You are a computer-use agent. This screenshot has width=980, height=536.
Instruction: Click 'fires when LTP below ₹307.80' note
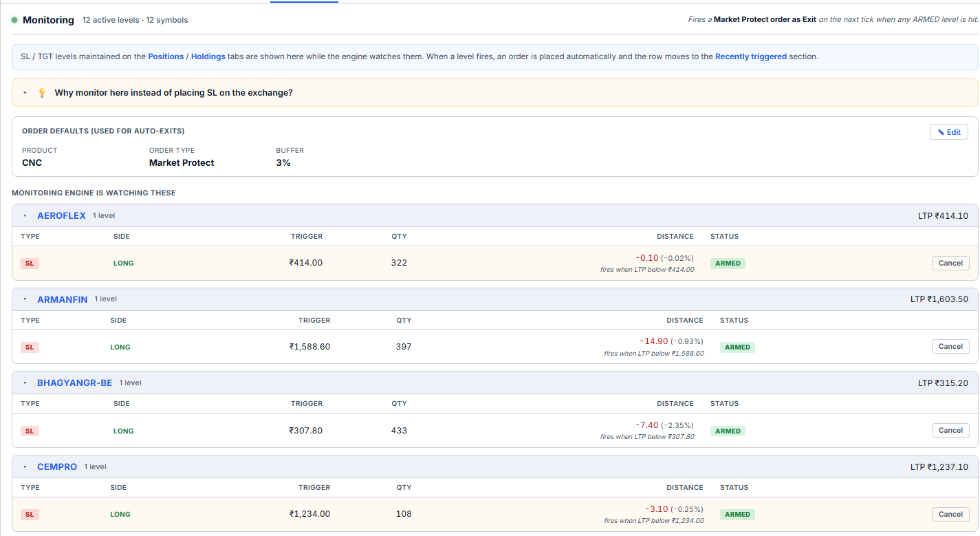[647, 437]
